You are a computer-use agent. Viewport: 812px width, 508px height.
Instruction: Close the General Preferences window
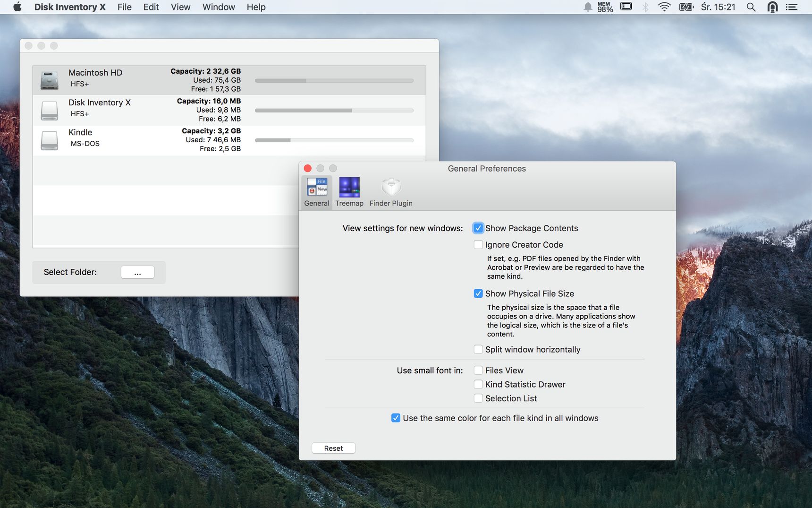pos(308,168)
